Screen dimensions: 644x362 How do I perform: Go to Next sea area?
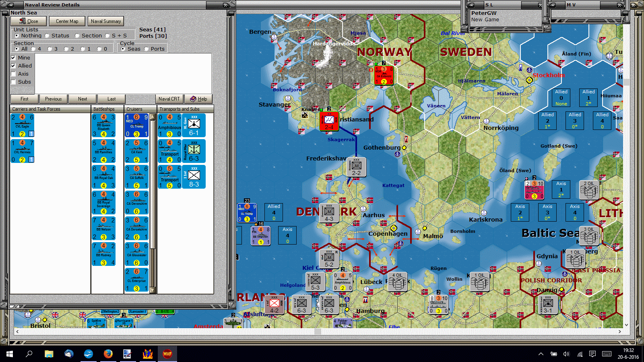83,99
